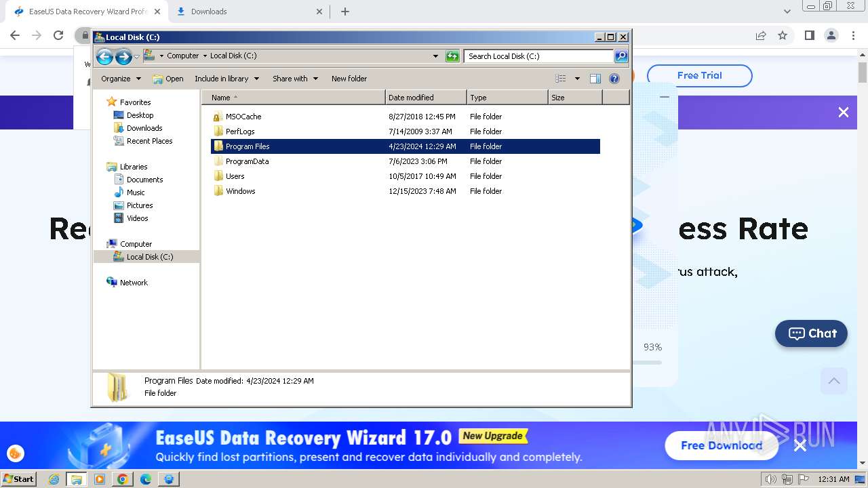Screen dimensions: 868x488
Task: Create a New folder from the toolbar
Action: [349, 79]
